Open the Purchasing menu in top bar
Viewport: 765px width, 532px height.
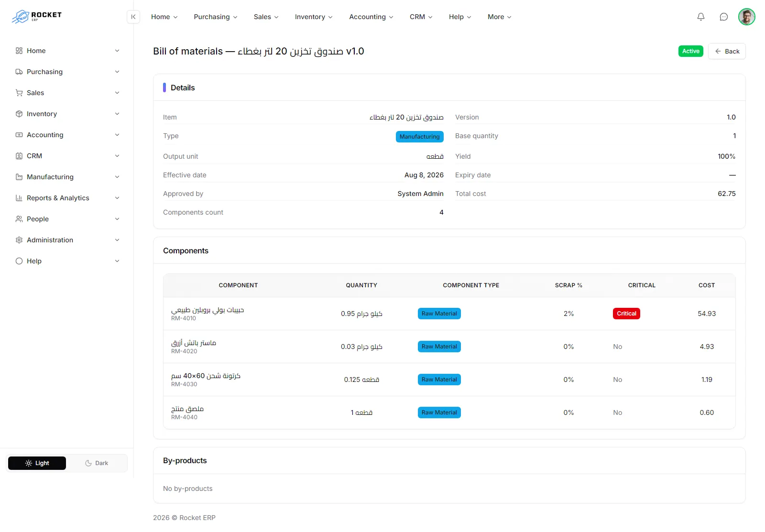pos(216,17)
